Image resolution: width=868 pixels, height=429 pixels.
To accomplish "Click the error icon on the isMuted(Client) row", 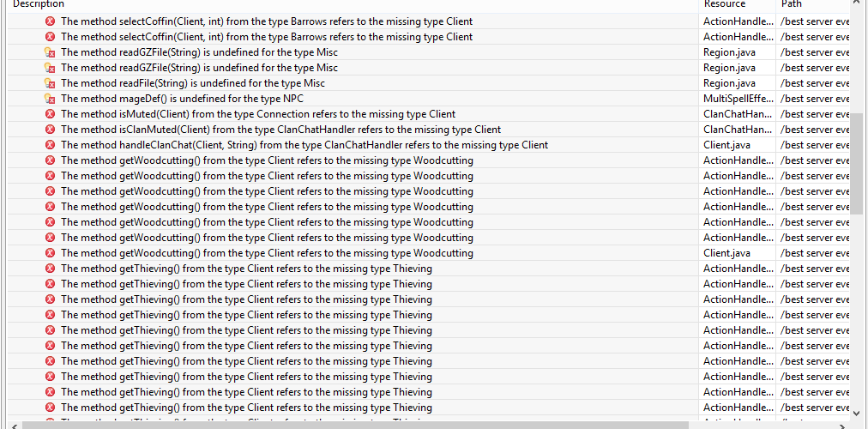I will [50, 114].
